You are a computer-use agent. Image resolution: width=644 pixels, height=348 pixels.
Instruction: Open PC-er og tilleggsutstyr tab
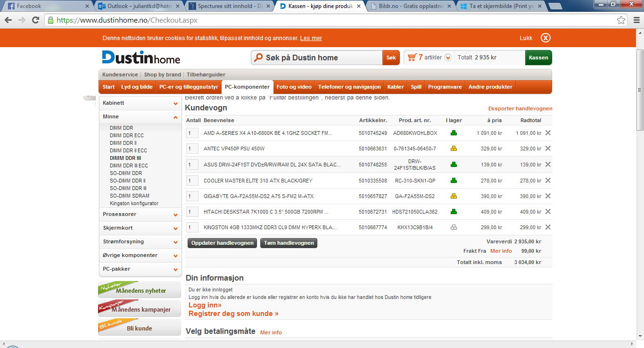[x=189, y=87]
